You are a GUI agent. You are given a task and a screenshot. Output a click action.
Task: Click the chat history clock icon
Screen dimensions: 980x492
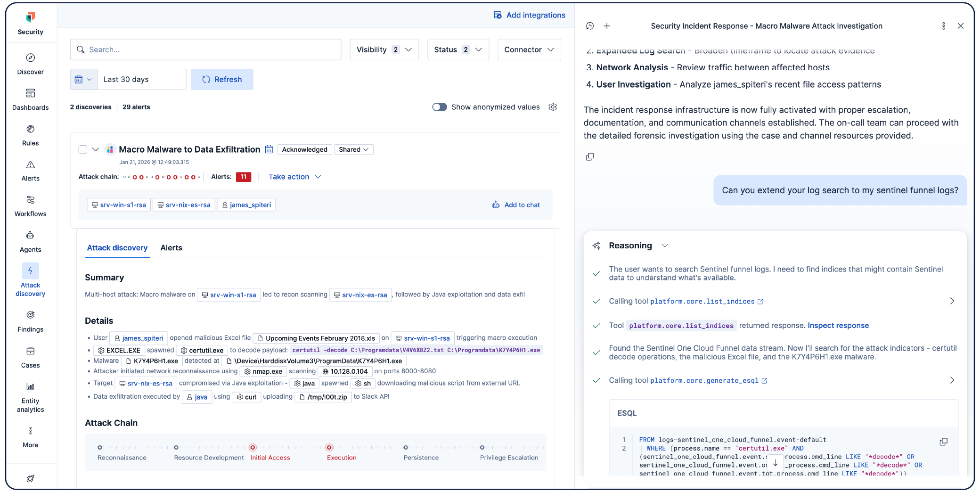590,26
